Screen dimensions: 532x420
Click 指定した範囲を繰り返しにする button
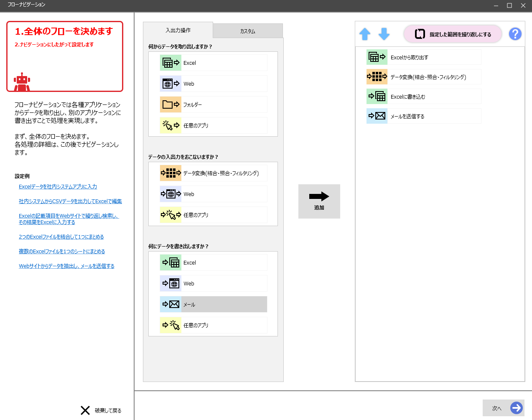click(453, 34)
